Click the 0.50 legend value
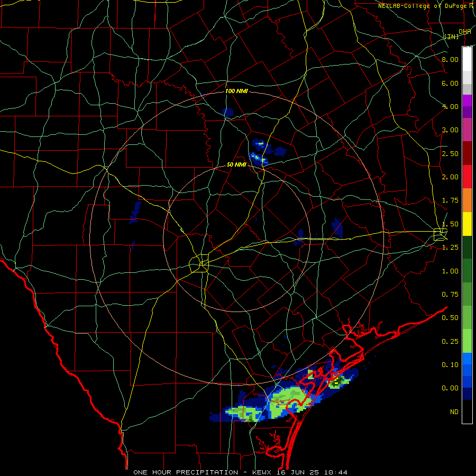The image size is (476, 476). tap(450, 318)
